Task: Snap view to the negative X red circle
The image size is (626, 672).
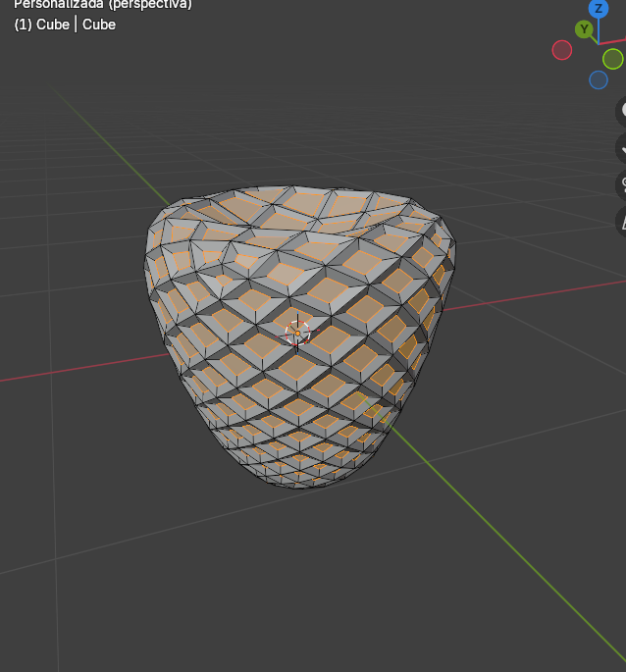Action: [x=561, y=50]
